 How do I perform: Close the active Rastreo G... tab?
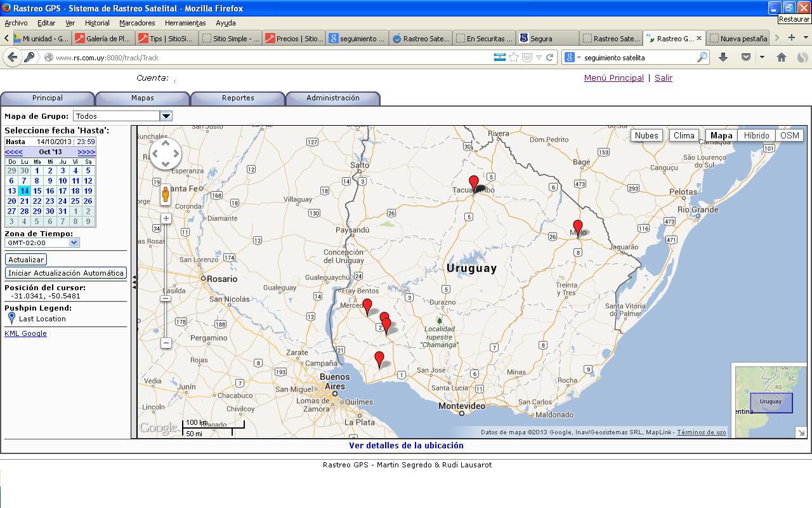click(x=699, y=38)
